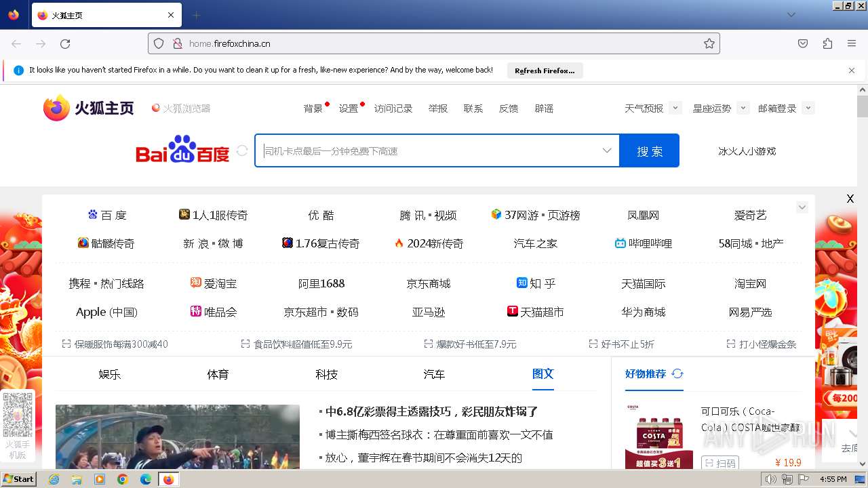This screenshot has width=868, height=488.
Task: Open the 37网游·页游榜 link
Action: (535, 215)
